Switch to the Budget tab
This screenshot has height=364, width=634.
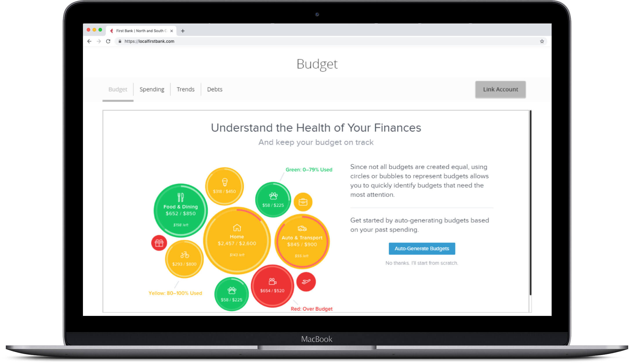[117, 89]
